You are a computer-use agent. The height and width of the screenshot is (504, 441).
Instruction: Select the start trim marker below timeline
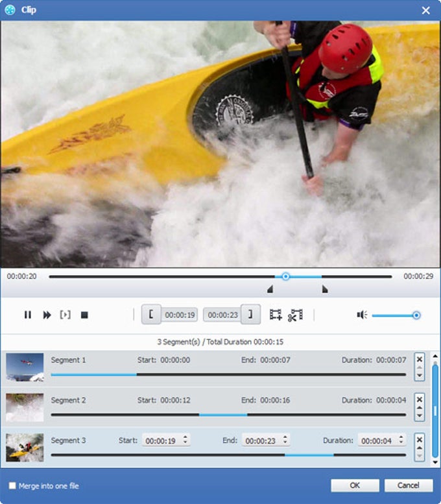[x=270, y=289]
